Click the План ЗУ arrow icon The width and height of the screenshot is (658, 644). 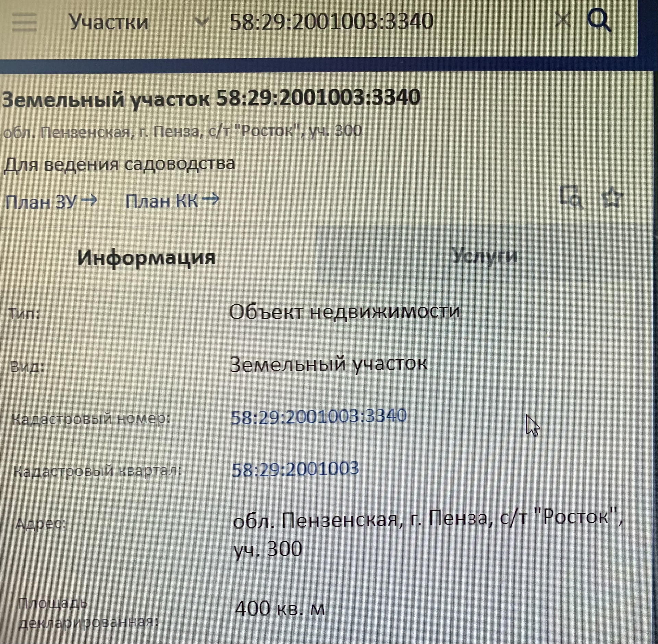pos(90,200)
